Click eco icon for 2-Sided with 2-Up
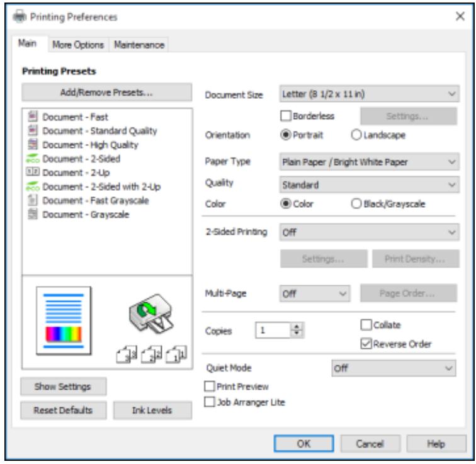The width and height of the screenshot is (476, 464). pos(33,186)
